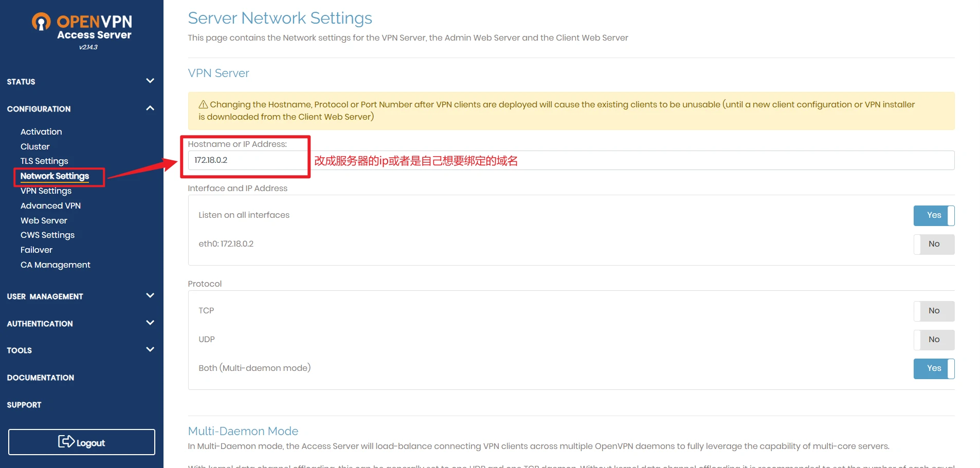Click the Multi-Daemon Mode heading
Image resolution: width=980 pixels, height=468 pixels.
(243, 431)
